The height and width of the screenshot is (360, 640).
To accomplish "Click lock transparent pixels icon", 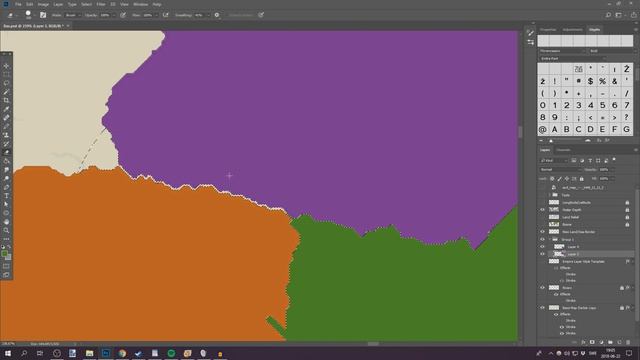I will [552, 179].
